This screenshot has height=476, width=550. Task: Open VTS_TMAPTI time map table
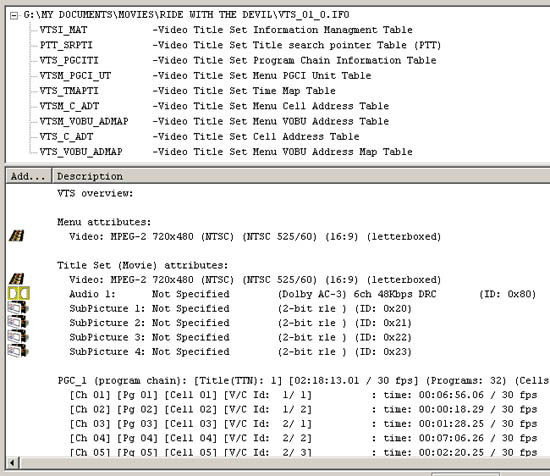(x=69, y=91)
